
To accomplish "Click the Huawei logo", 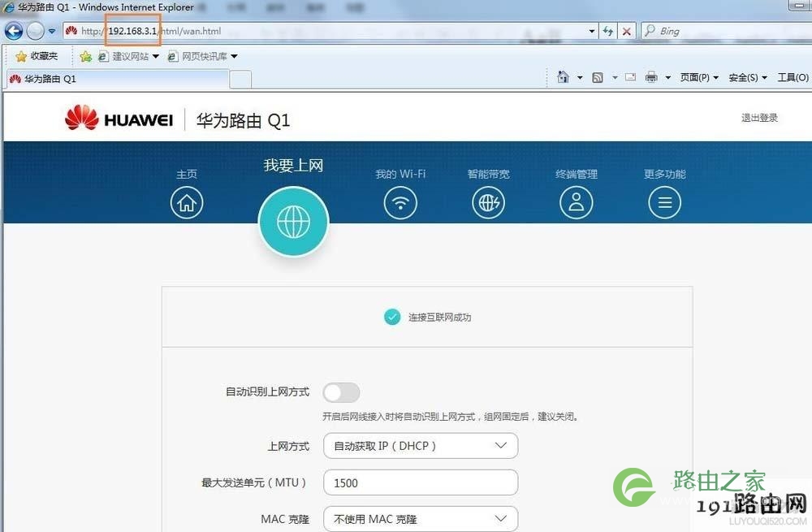I will [119, 118].
